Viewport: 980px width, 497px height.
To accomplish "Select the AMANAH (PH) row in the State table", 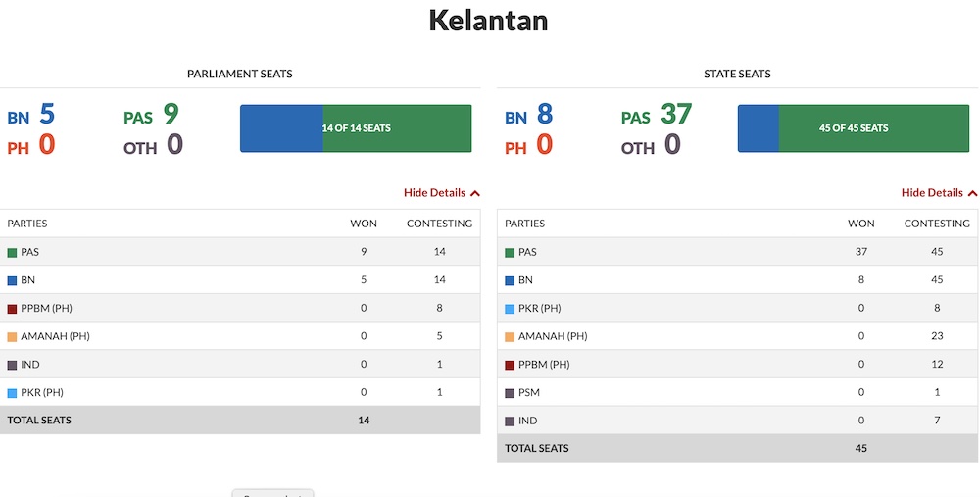I will (738, 335).
